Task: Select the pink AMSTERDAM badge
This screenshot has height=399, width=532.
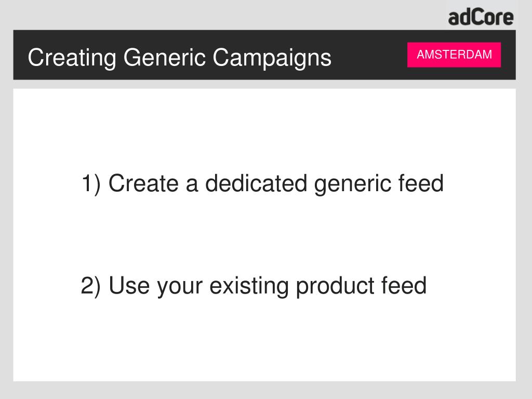Action: pyautogui.click(x=454, y=55)
